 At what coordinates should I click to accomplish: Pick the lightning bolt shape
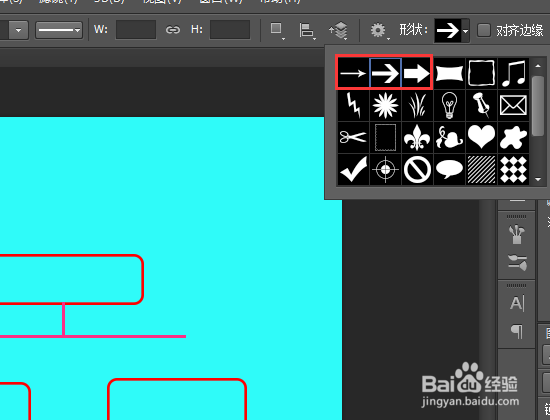(353, 105)
